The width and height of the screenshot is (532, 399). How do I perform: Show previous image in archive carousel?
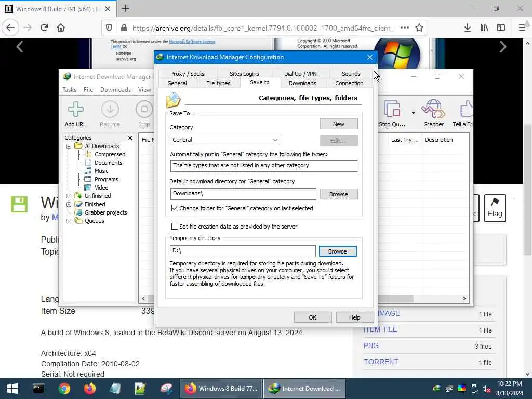(x=20, y=47)
